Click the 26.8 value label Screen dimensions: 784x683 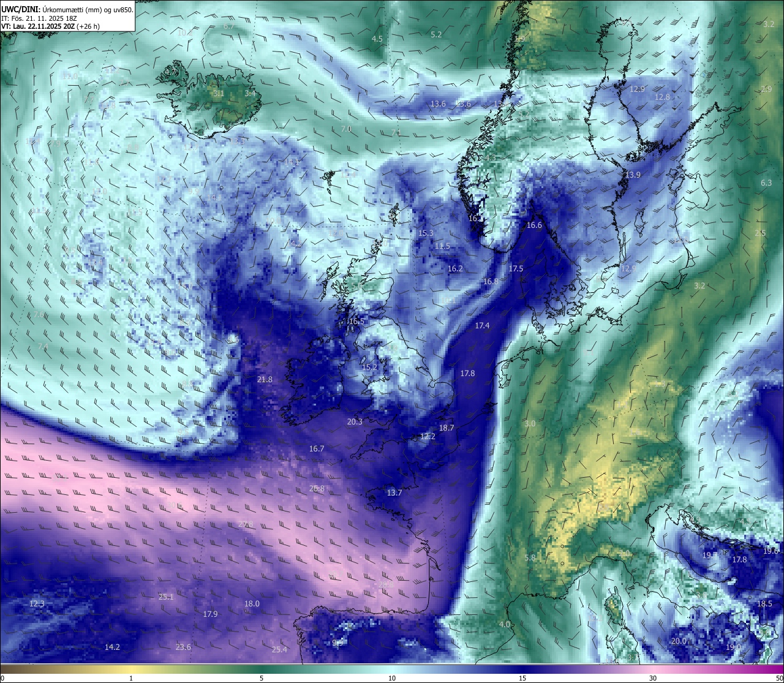coord(317,488)
